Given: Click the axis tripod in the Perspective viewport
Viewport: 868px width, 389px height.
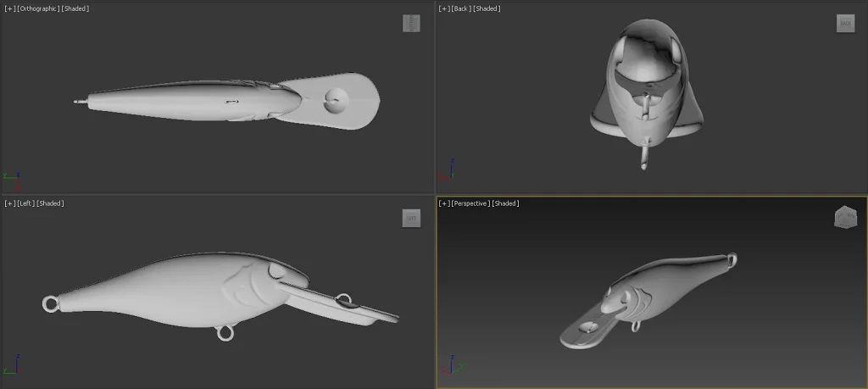Looking at the screenshot, I should tap(447, 365).
